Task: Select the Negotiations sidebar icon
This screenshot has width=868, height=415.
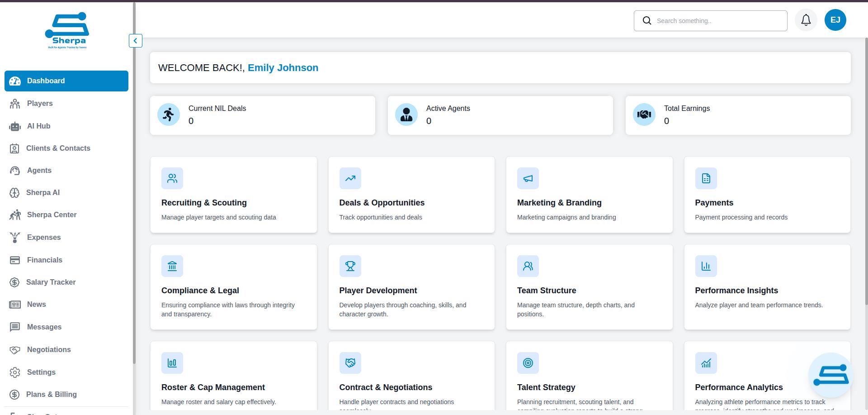Action: (x=15, y=349)
